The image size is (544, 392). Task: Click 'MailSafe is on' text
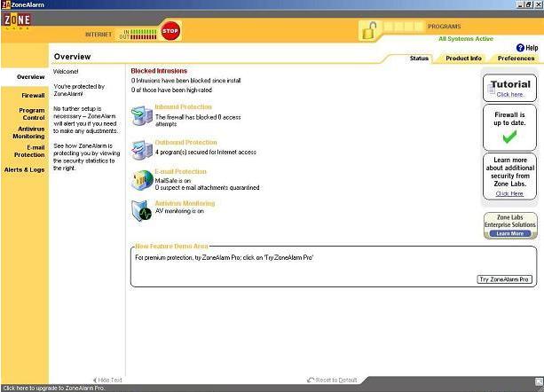[x=173, y=181]
